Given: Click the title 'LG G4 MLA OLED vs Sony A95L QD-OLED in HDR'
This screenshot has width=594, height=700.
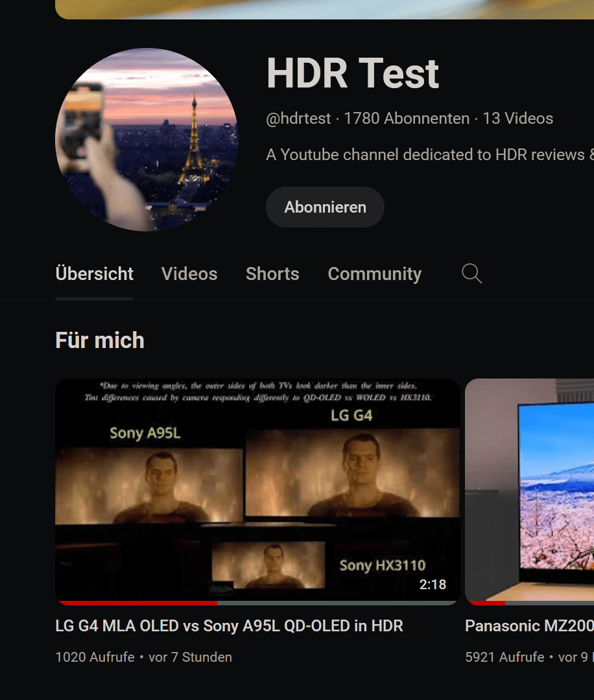Looking at the screenshot, I should click(x=229, y=626).
